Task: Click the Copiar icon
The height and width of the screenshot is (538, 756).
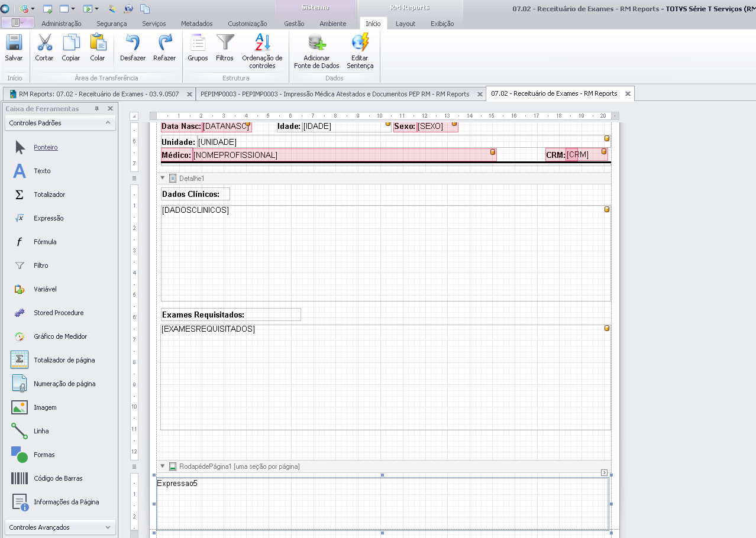Action: pos(71,43)
